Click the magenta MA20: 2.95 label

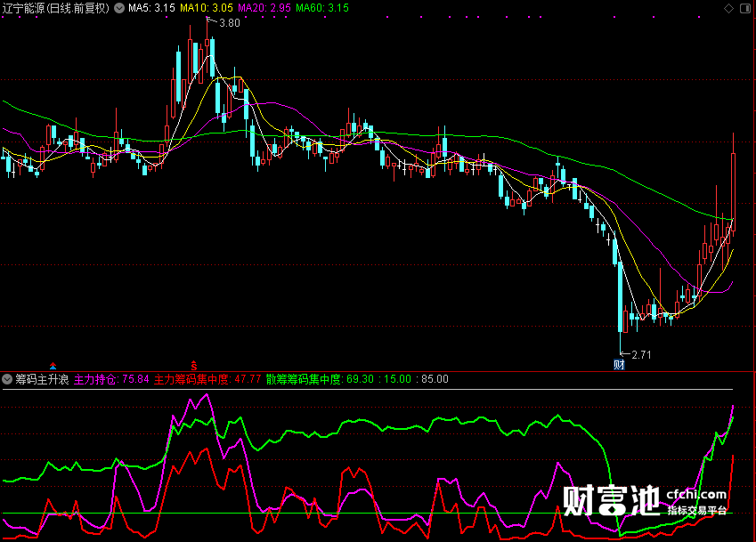point(264,8)
